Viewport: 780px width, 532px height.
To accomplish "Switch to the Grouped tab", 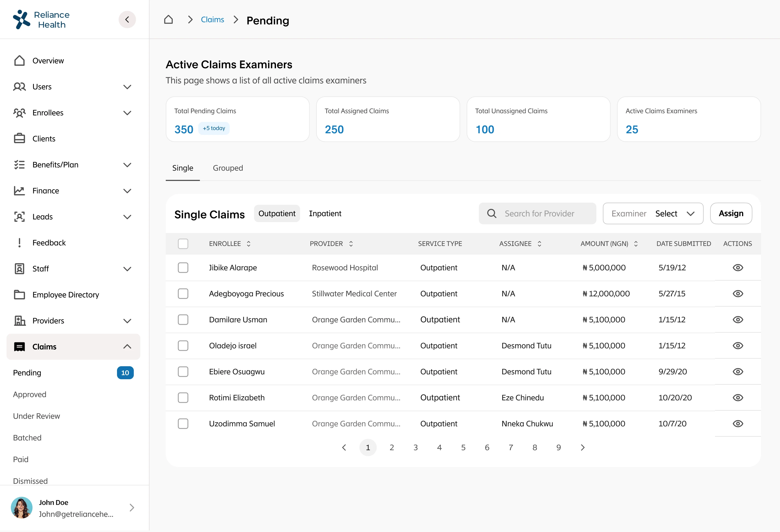I will click(x=227, y=168).
